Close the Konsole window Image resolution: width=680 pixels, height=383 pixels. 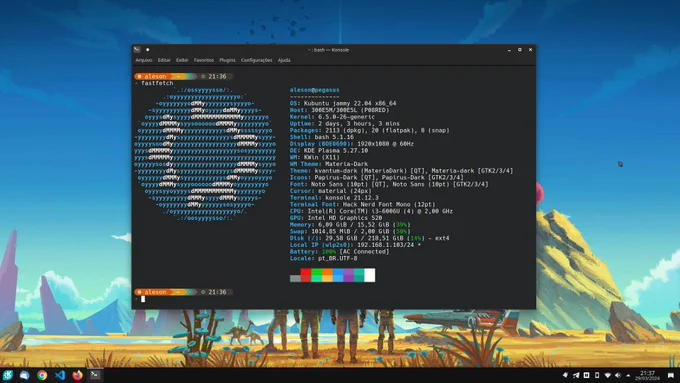(x=530, y=50)
